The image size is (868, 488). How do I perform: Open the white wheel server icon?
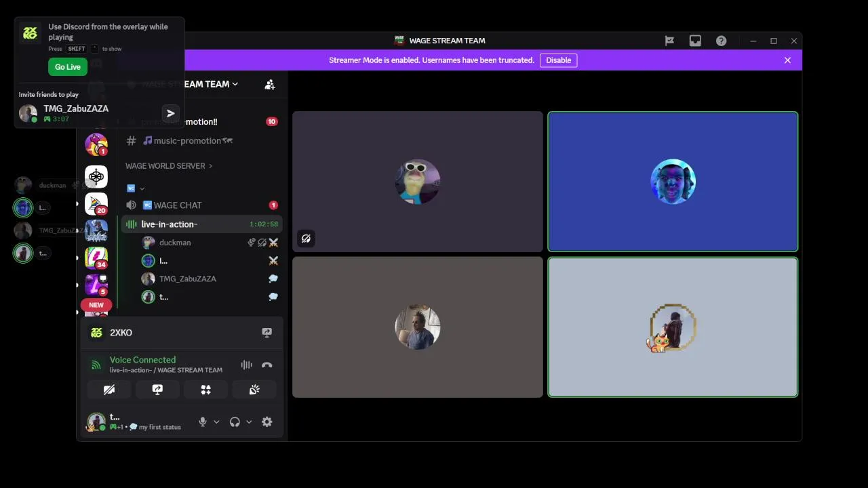tap(96, 176)
